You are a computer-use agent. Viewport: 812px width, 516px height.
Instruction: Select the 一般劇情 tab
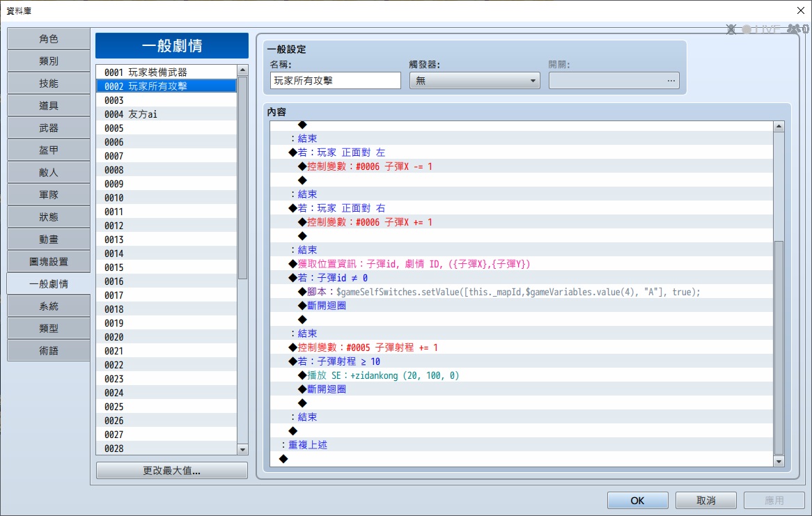[49, 284]
